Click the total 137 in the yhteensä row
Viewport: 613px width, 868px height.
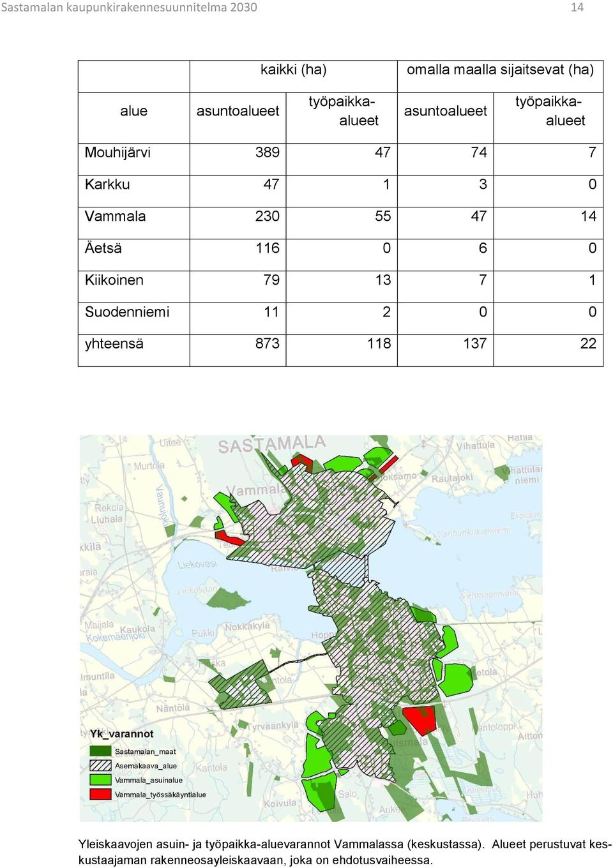point(475,344)
